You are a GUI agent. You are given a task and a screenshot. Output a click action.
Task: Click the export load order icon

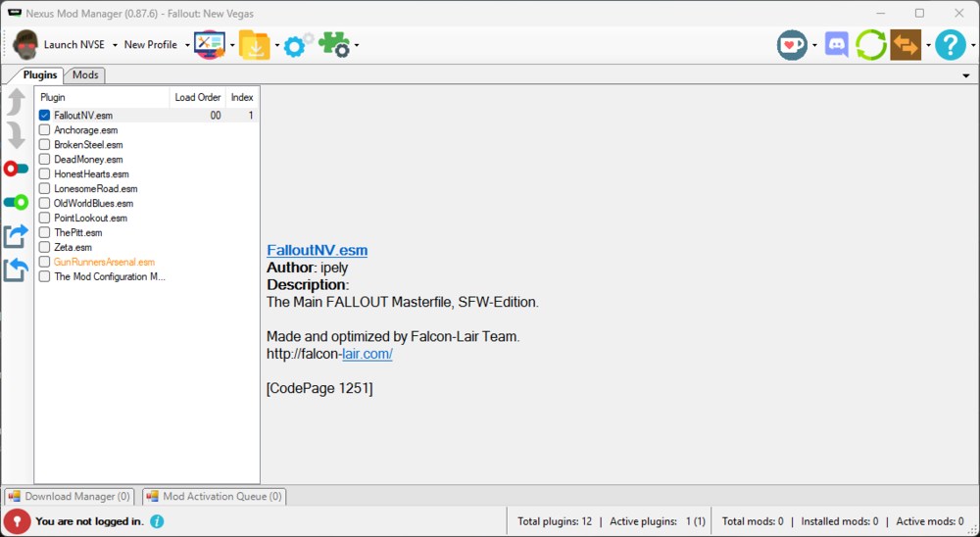[x=16, y=236]
